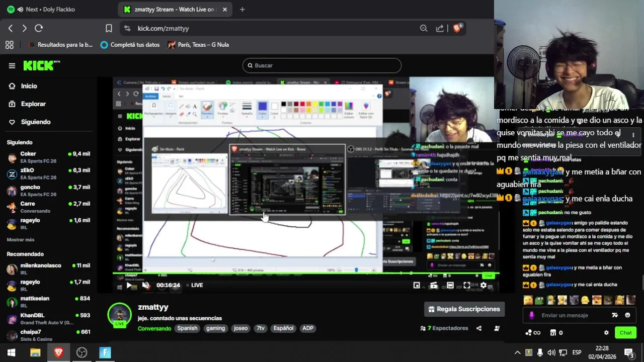Click the share stream icon
Viewport: 644px width, 362px height.
click(479, 328)
